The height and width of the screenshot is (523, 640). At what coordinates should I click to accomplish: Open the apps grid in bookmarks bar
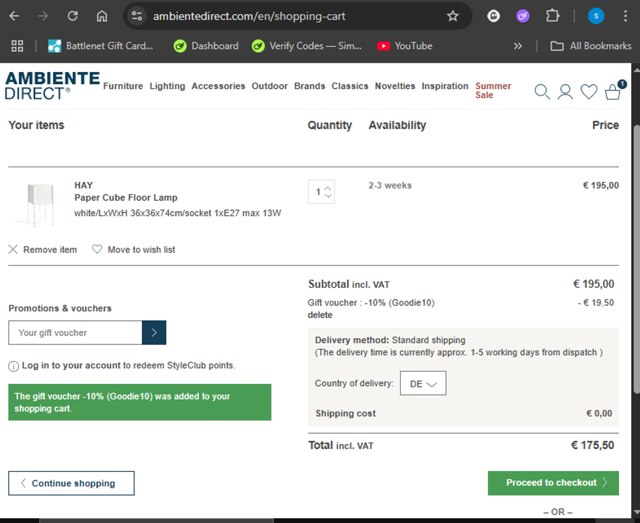coord(17,46)
